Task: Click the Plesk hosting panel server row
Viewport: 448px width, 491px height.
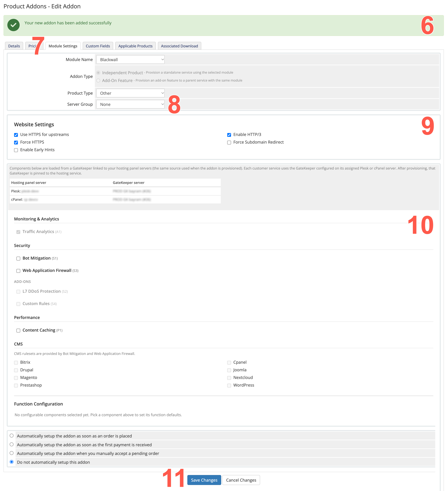Action: coord(115,191)
